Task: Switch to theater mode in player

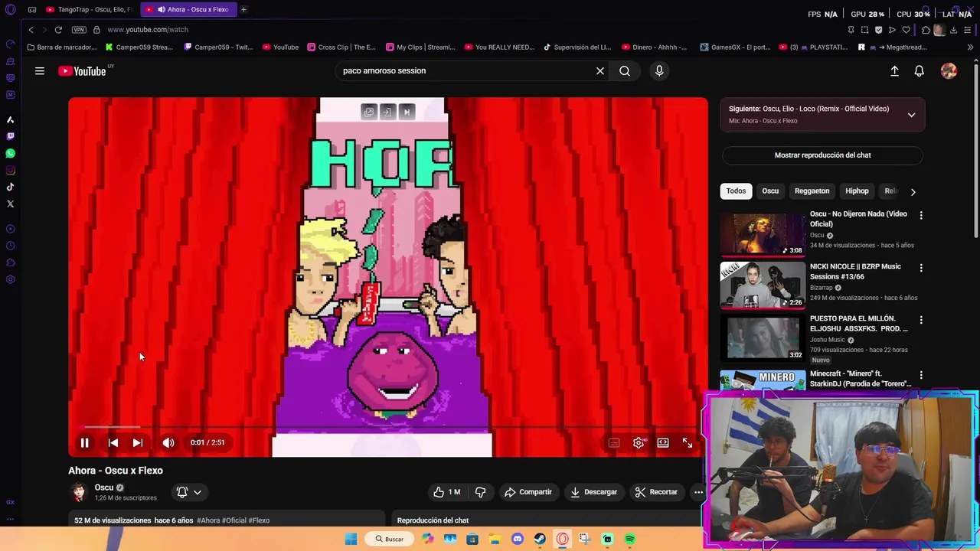Action: [x=663, y=442]
